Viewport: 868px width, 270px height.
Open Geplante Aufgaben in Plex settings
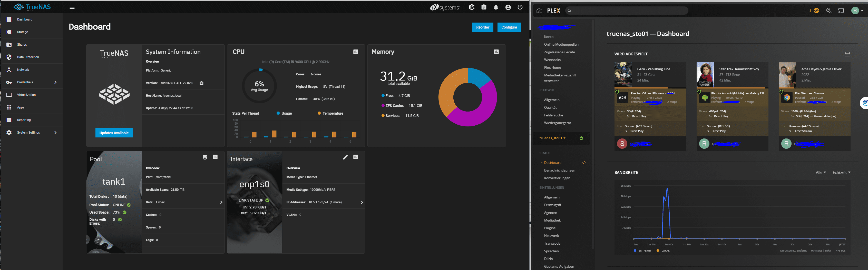559,267
